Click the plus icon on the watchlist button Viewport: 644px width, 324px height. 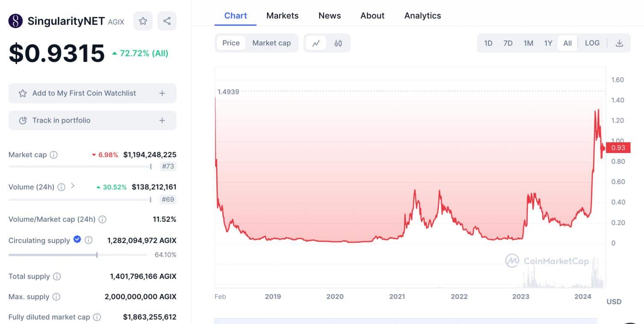pyautogui.click(x=162, y=93)
